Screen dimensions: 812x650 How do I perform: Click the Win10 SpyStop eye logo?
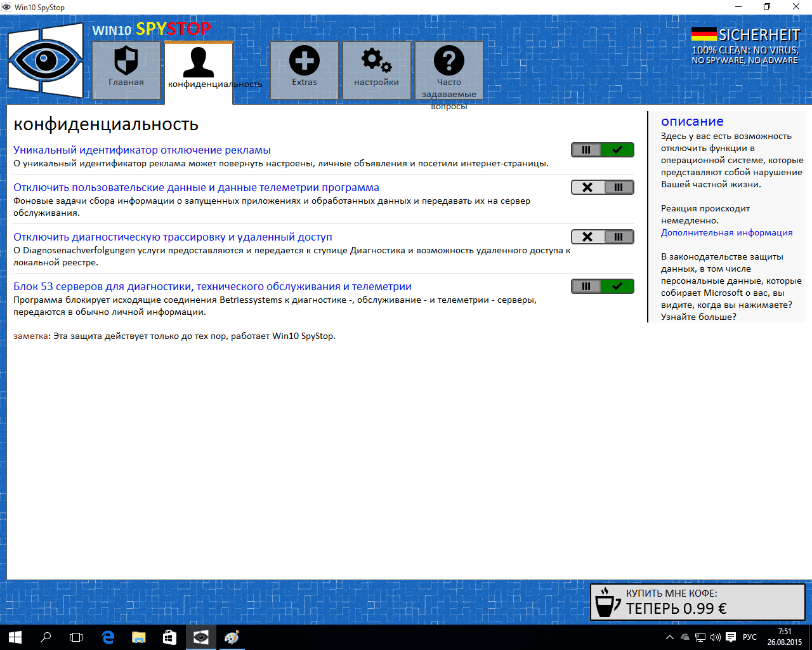coord(46,61)
